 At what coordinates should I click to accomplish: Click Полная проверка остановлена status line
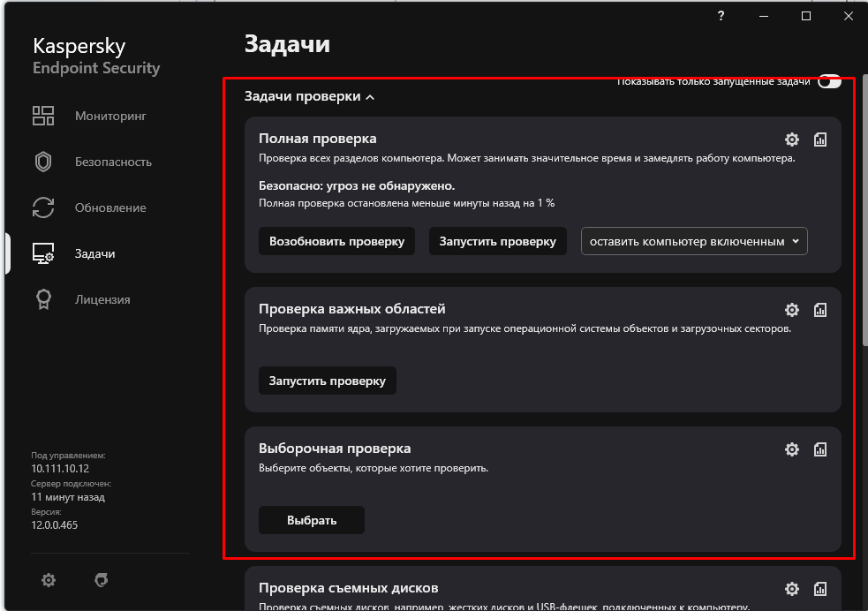point(407,203)
